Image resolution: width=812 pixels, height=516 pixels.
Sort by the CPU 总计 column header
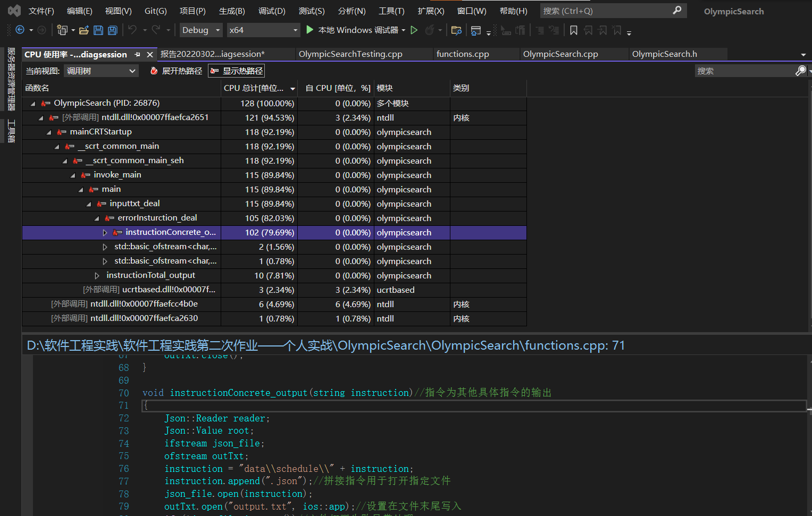point(259,88)
